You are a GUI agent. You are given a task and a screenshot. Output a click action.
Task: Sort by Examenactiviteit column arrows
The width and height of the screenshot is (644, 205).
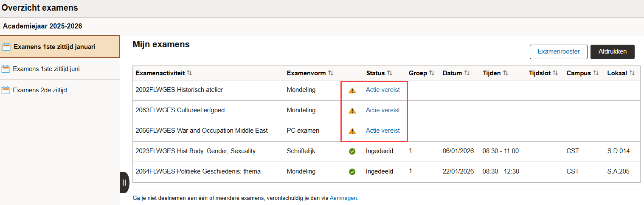pyautogui.click(x=189, y=73)
